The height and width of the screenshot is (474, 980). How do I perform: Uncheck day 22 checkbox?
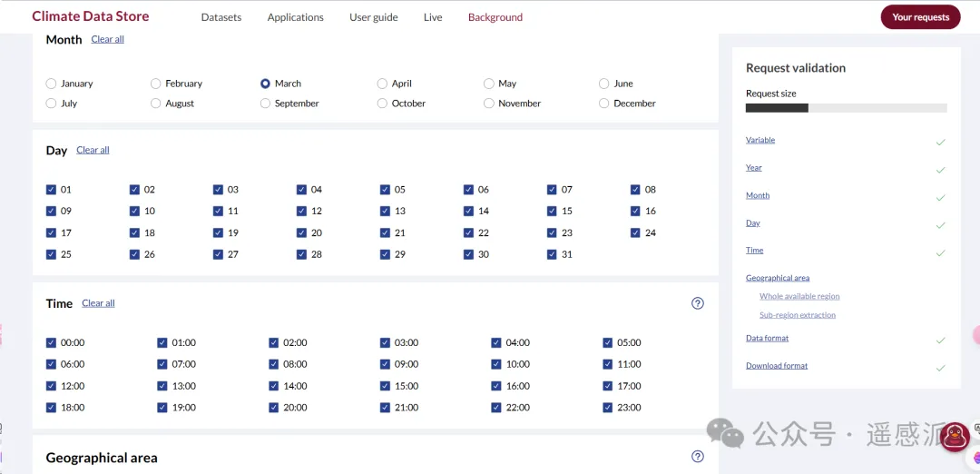(468, 233)
